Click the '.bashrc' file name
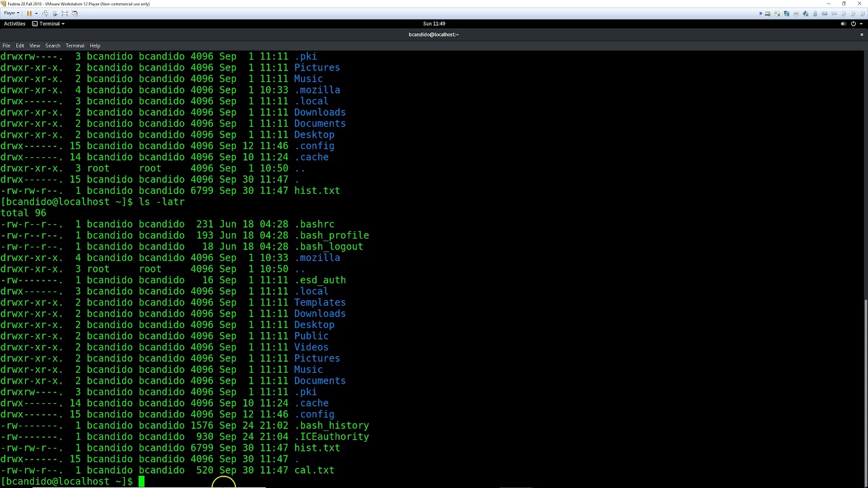868x488 pixels. pyautogui.click(x=314, y=224)
